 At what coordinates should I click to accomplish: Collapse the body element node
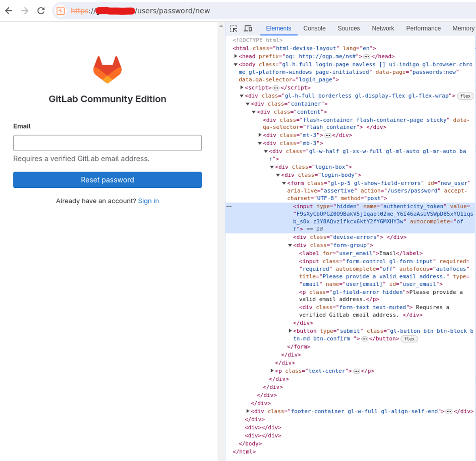236,64
